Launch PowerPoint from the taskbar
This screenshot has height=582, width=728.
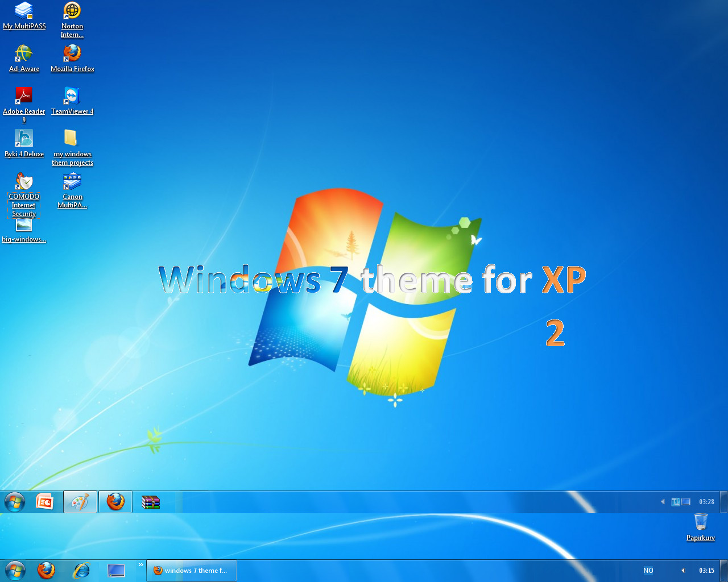pos(44,502)
